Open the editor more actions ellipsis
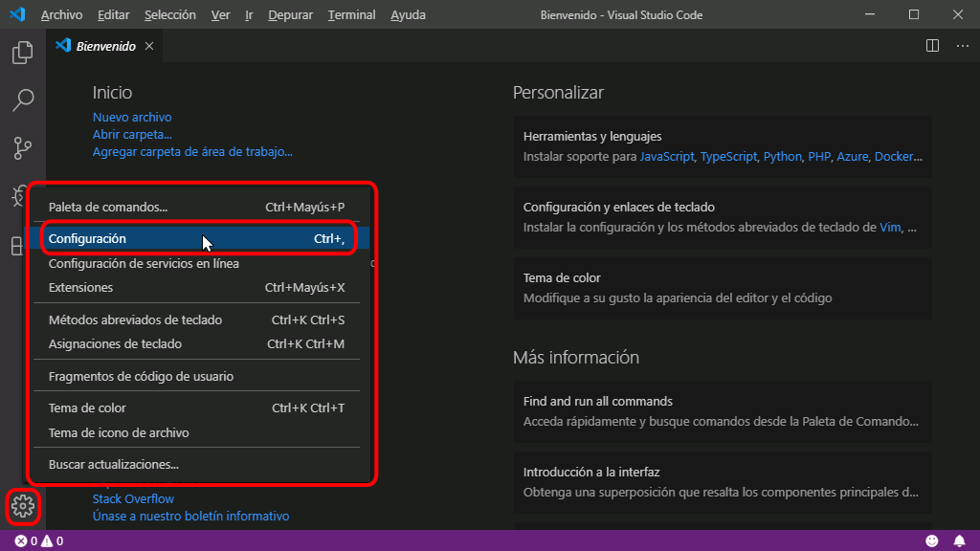The height and width of the screenshot is (551, 980). [963, 46]
